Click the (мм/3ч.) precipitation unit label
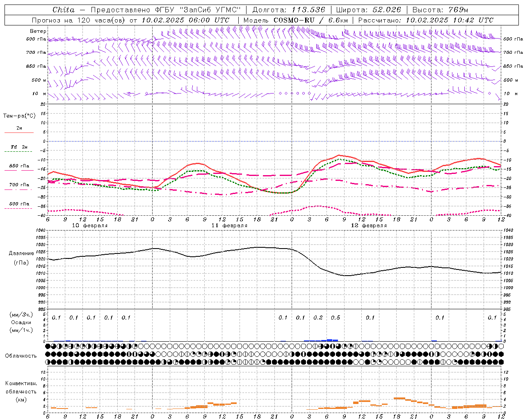The width and height of the screenshot is (525, 420). click(21, 315)
